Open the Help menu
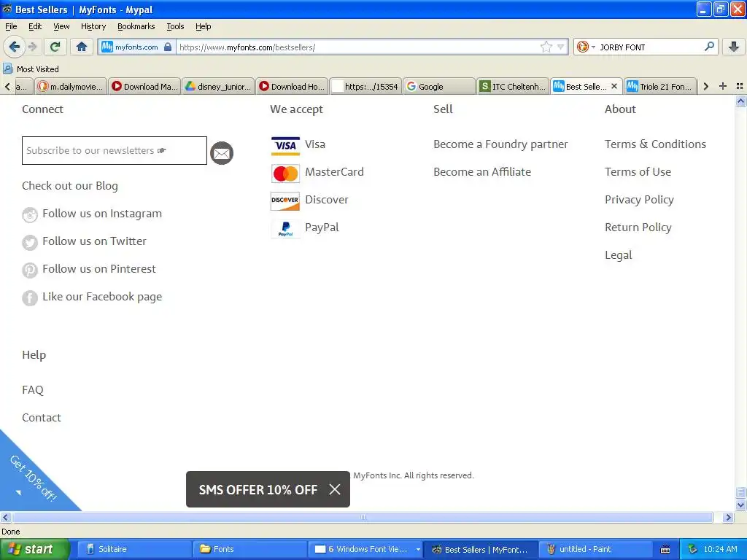This screenshot has width=747, height=560. [203, 26]
